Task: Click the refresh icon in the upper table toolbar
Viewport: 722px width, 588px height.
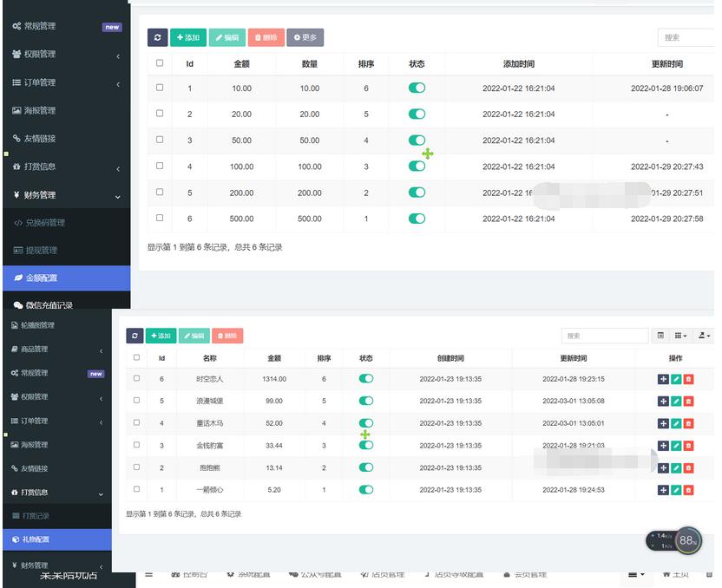Action: tap(157, 37)
